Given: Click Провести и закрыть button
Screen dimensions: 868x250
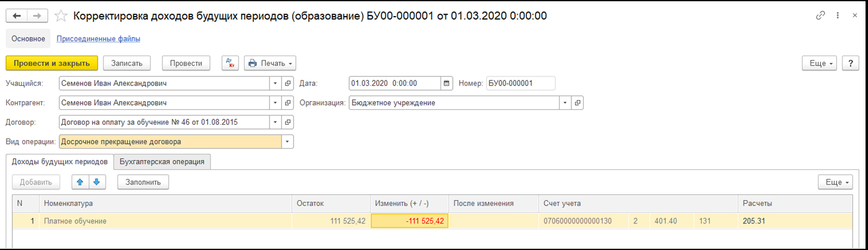Looking at the screenshot, I should (x=51, y=63).
